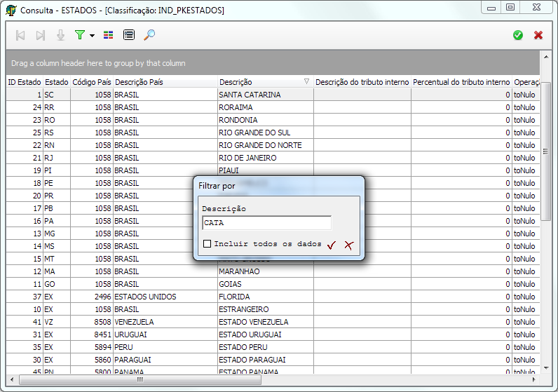558x392 pixels.
Task: Confirm filter with the red checkmark
Action: 332,245
